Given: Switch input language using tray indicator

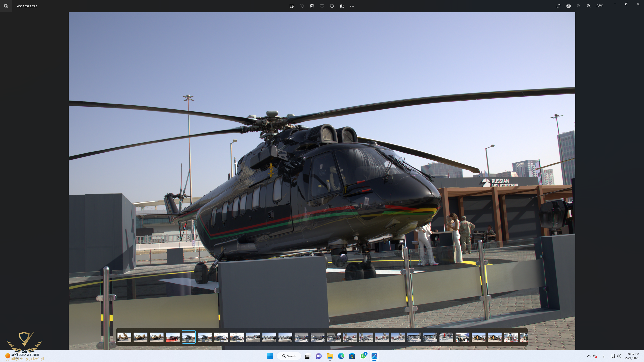Looking at the screenshot, I should tap(603, 356).
